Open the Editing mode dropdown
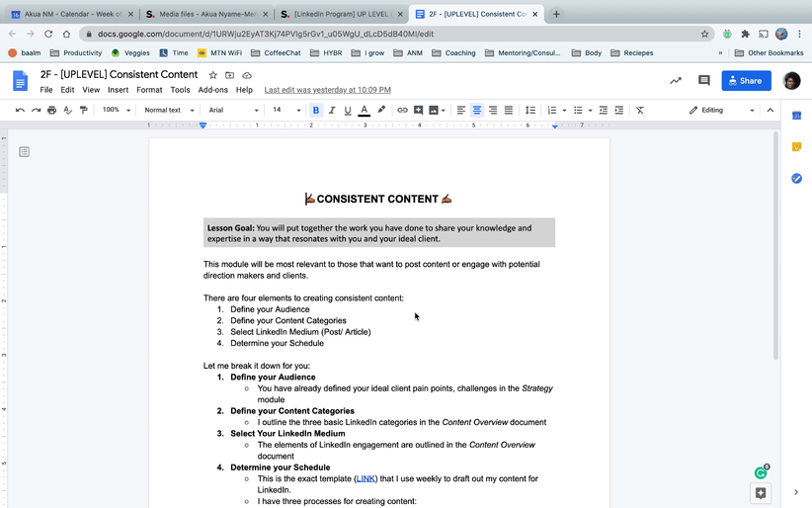The width and height of the screenshot is (812, 508). pos(721,110)
